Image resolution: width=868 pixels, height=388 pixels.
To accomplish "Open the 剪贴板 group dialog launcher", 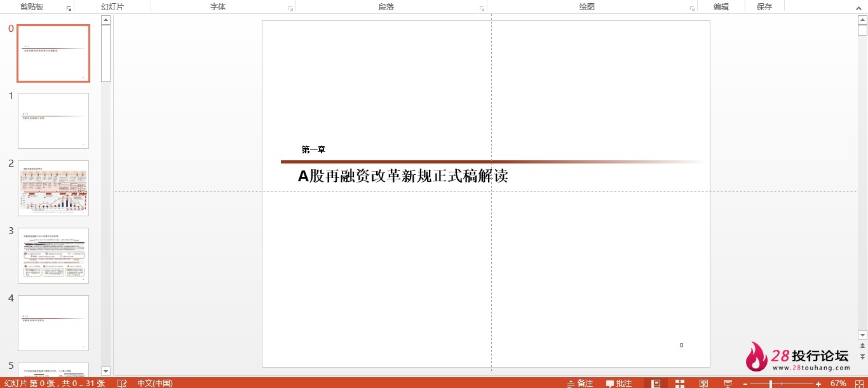I will click(69, 9).
